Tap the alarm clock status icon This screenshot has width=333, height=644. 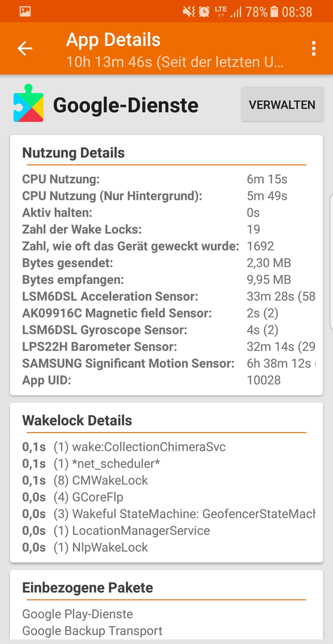pyautogui.click(x=204, y=11)
